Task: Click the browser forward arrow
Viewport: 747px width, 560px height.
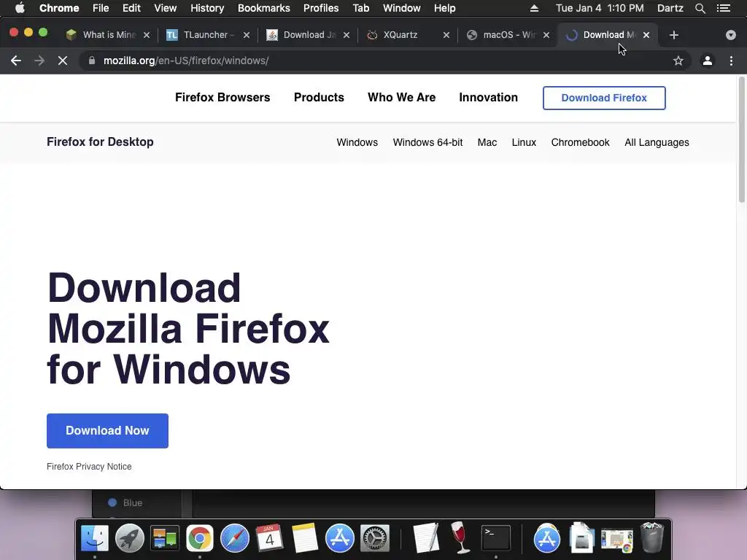Action: (x=39, y=61)
